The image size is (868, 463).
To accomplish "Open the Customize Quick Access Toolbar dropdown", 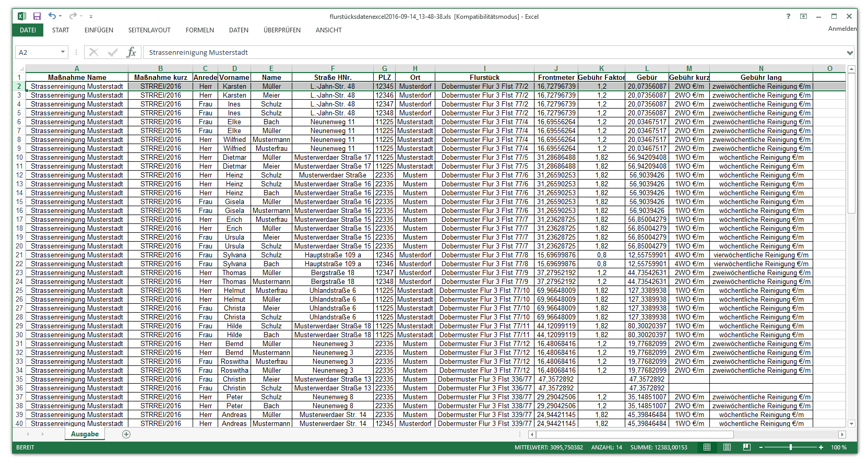I will [91, 17].
